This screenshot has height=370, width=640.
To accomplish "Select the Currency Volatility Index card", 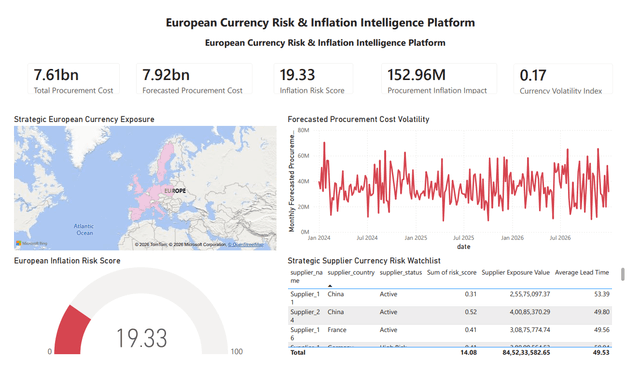I will click(563, 79).
